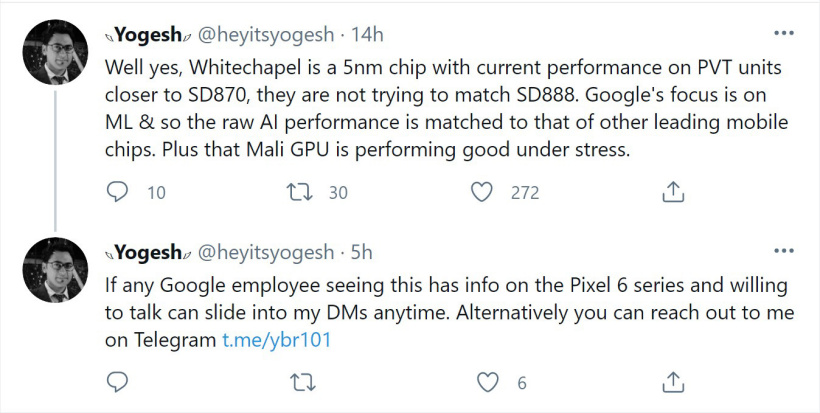Click the 10 replies count
The width and height of the screenshot is (820, 413).
156,192
